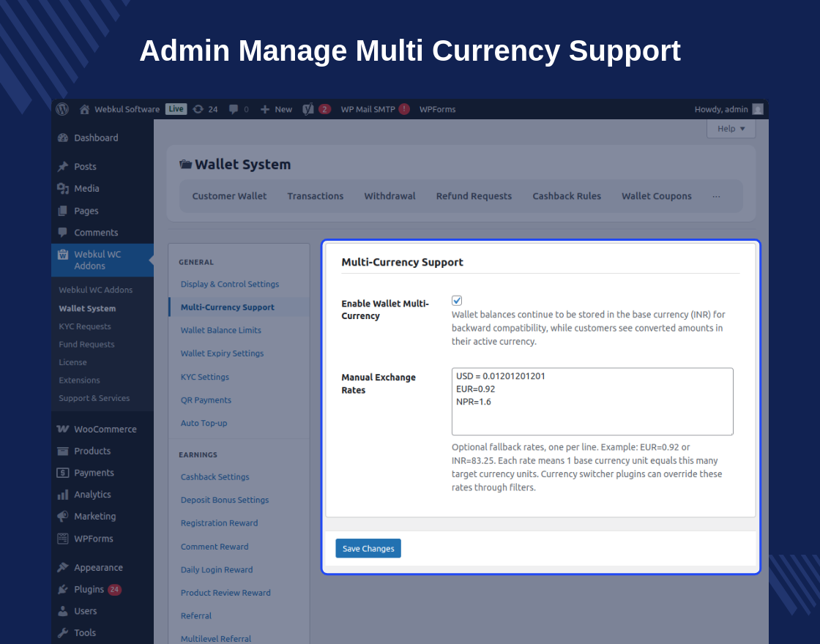Click the WPForms sidebar icon
The height and width of the screenshot is (644, 820).
63,539
